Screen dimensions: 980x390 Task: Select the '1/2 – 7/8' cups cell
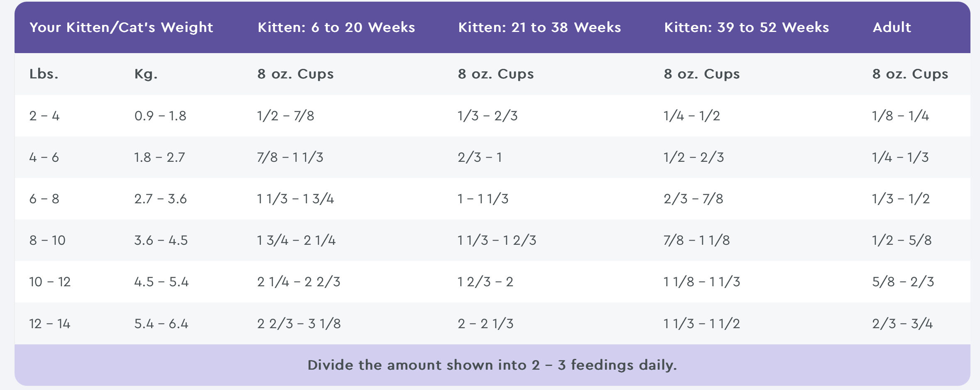tap(286, 116)
